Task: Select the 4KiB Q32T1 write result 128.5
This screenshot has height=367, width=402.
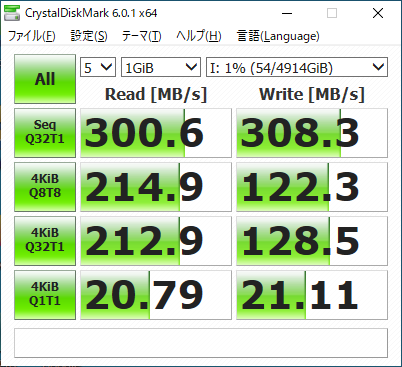Action: point(312,241)
